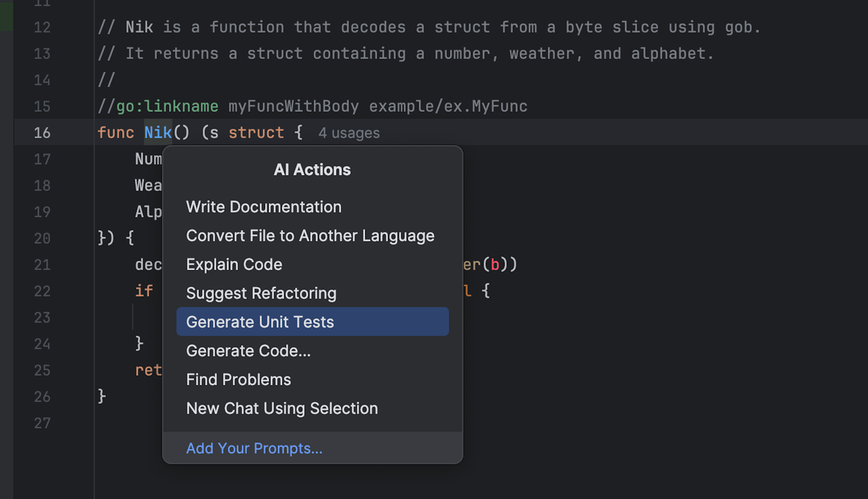Click the struct keyword on line 16
The height and width of the screenshot is (499, 868).
point(256,133)
